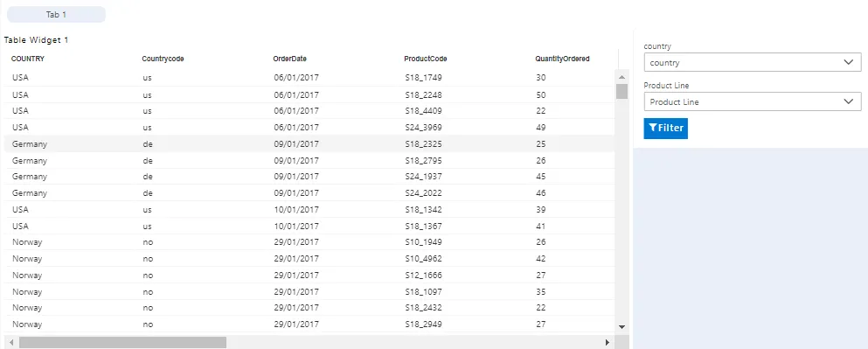Select the row with product S18_2325
The image size is (868, 349).
pyautogui.click(x=309, y=144)
